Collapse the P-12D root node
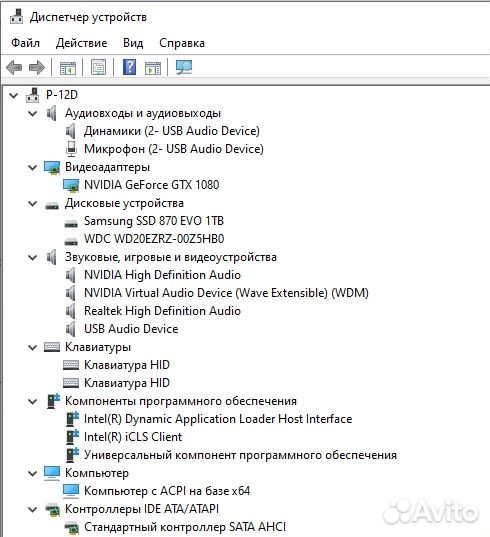The width and height of the screenshot is (490, 537). point(13,96)
